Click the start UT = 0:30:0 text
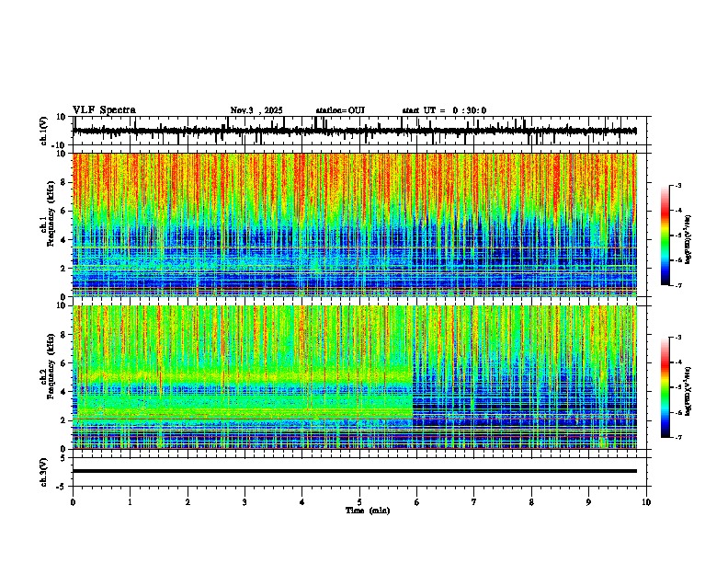The image size is (728, 563). 444,110
